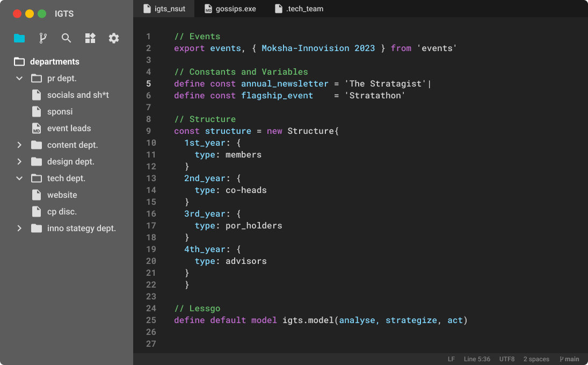Screen dimensions: 588x365
Task: Click the folder icon beside inno stategy dept.
Action: [x=37, y=228]
